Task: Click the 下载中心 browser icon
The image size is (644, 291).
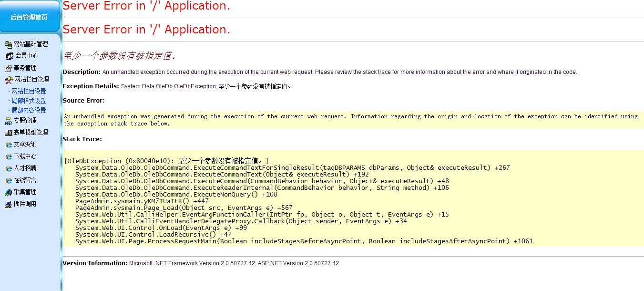Action: 8,156
